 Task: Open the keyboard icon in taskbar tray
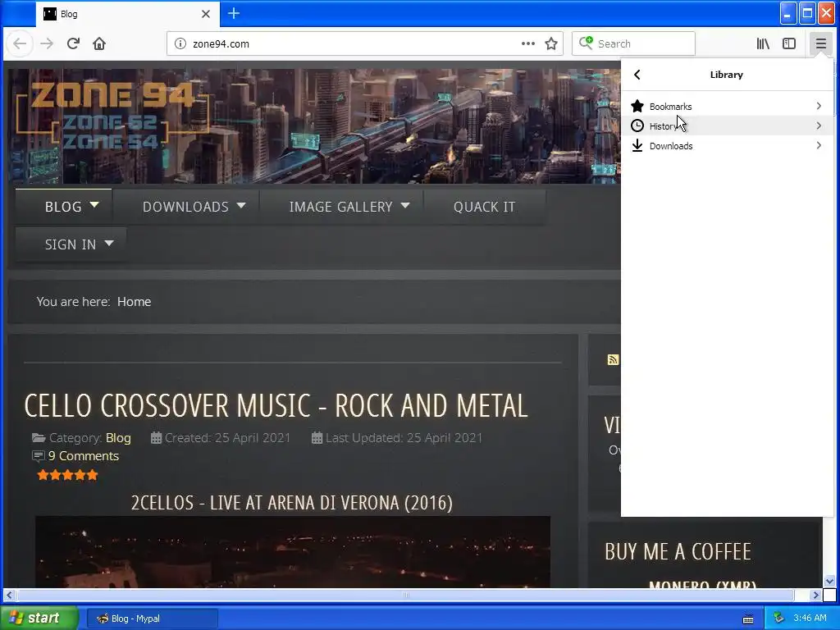point(748,619)
